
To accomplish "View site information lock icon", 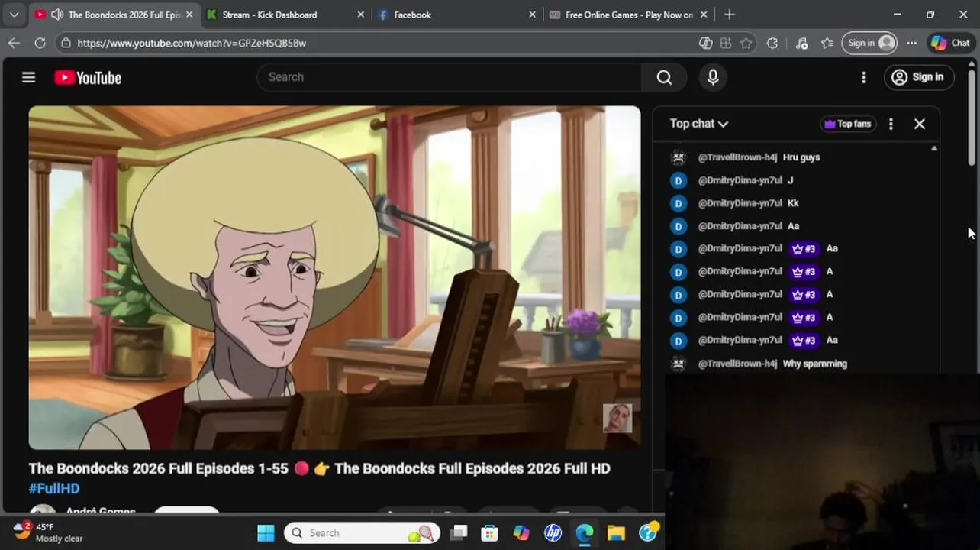I will click(x=66, y=43).
